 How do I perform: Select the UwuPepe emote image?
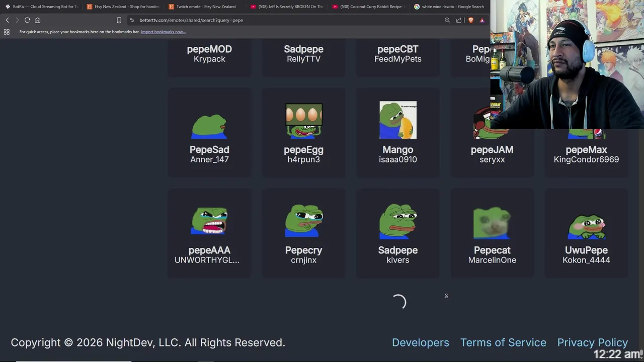coord(586,227)
